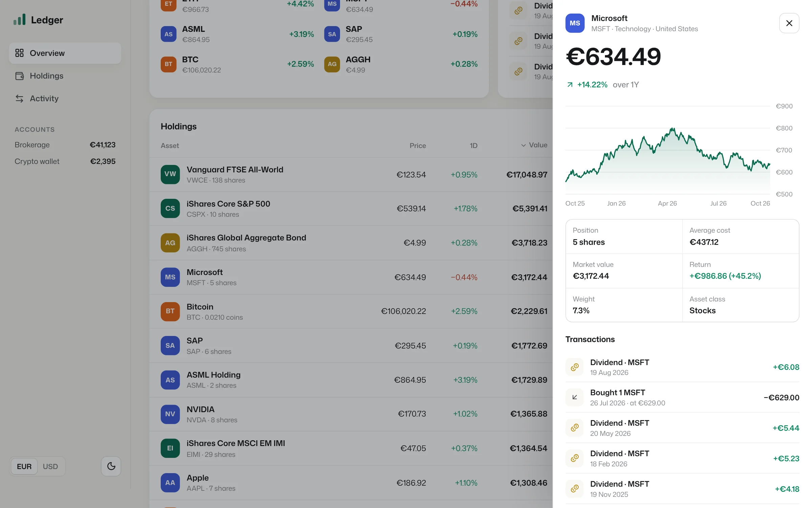Click the Ledger bar-chart logo icon
This screenshot has height=508, width=812.
pyautogui.click(x=19, y=20)
